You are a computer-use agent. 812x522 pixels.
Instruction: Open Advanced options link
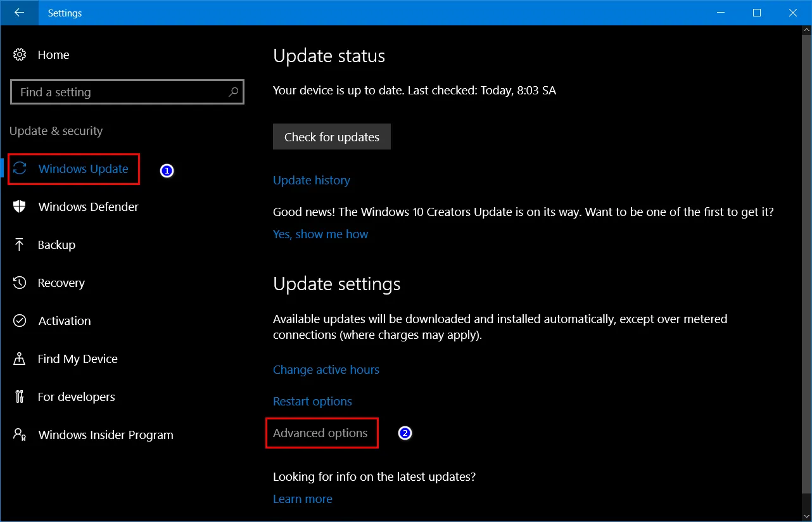(320, 433)
